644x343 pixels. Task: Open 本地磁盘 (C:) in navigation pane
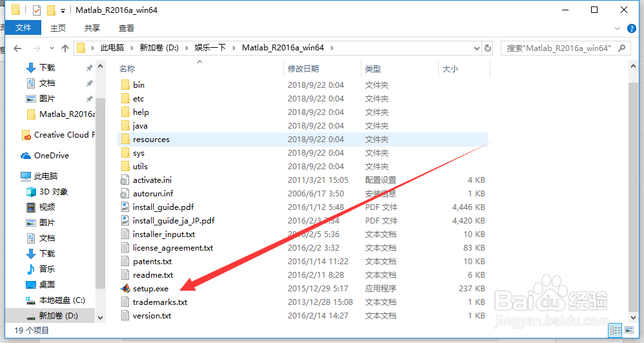click(55, 300)
